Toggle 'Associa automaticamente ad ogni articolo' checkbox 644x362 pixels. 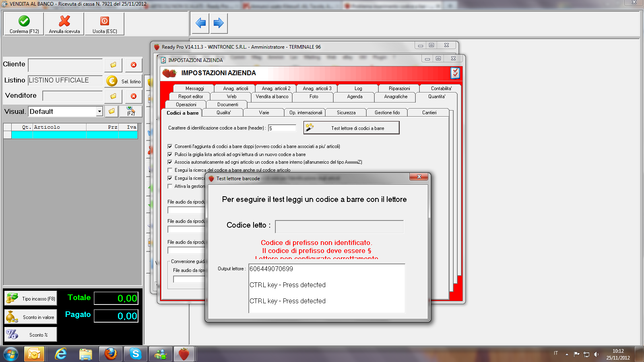click(x=170, y=162)
